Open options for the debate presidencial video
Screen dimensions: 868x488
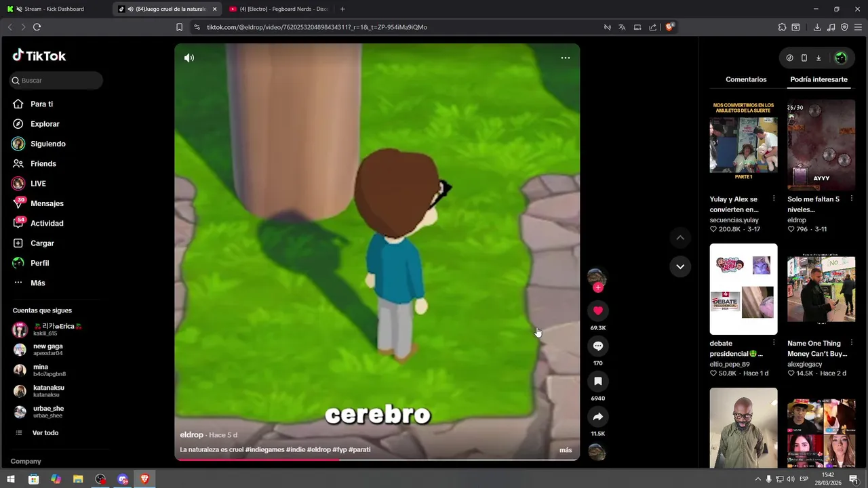click(774, 343)
